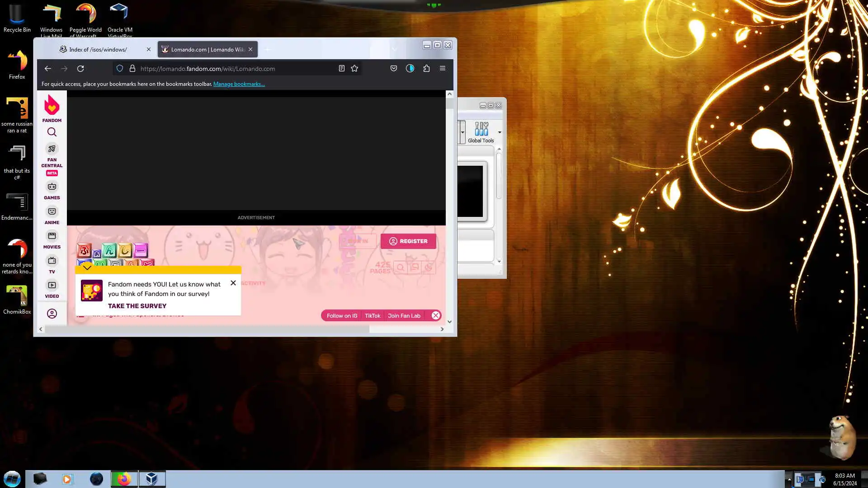Image resolution: width=868 pixels, height=488 pixels.
Task: Open the Games section icon
Action: 52,187
